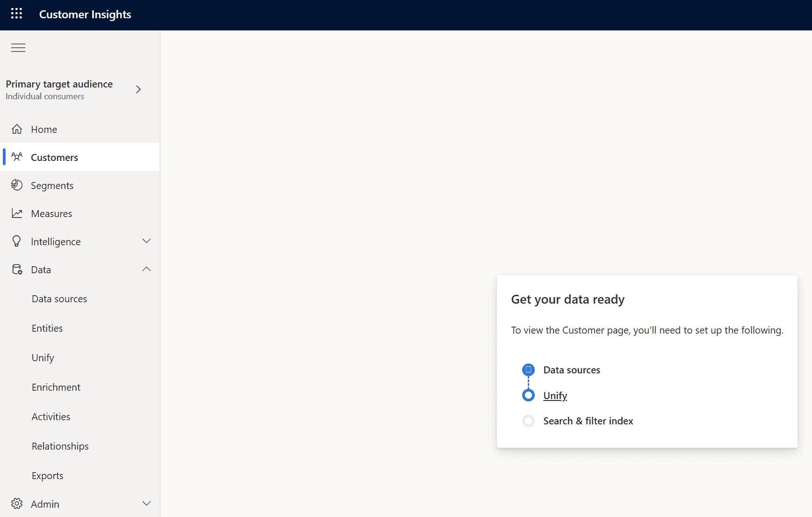Collapse the hamburger navigation menu
The image size is (812, 517).
18,48
